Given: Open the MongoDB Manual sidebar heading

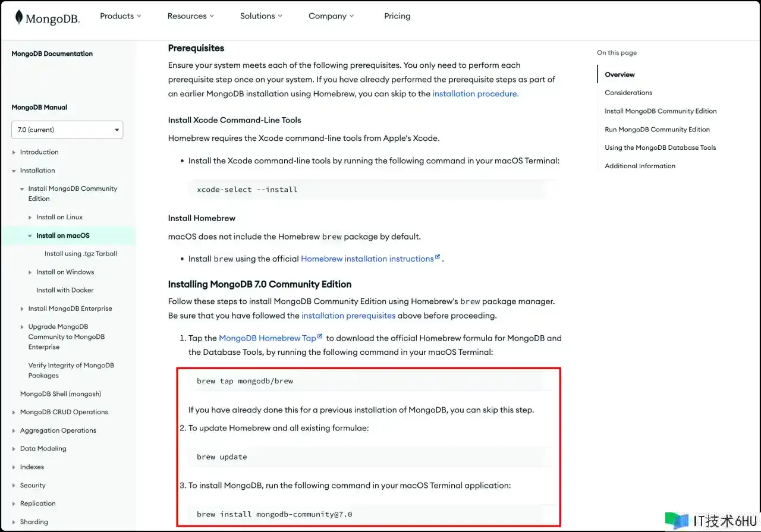Looking at the screenshot, I should 39,108.
